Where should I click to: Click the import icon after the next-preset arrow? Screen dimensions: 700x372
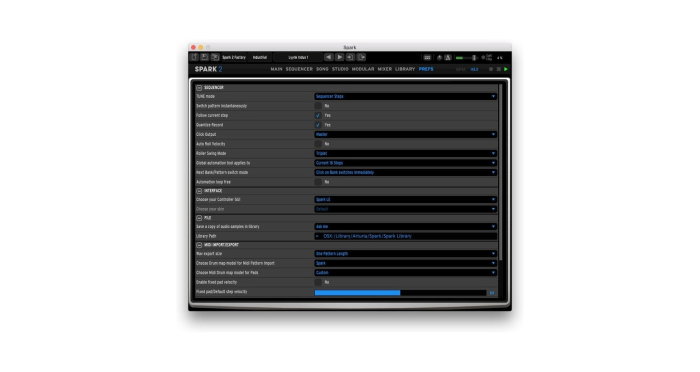coord(350,57)
